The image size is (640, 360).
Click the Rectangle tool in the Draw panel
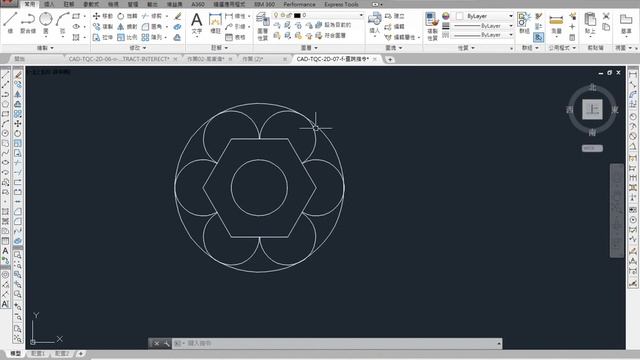[x=76, y=16]
